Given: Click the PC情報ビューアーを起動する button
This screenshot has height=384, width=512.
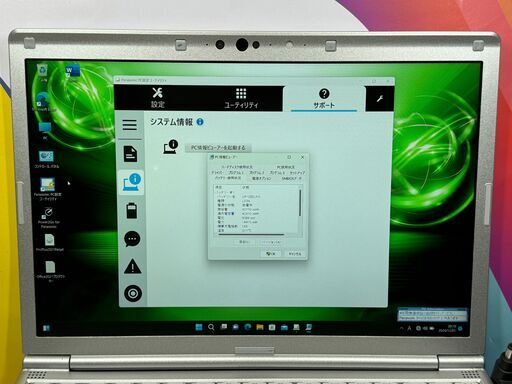Looking at the screenshot, I should 218,148.
